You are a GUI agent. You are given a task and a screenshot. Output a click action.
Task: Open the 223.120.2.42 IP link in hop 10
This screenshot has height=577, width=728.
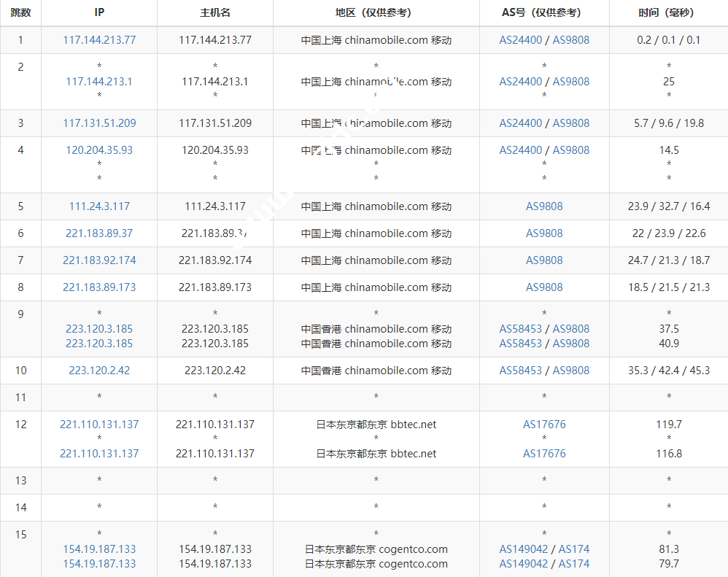[x=99, y=371]
